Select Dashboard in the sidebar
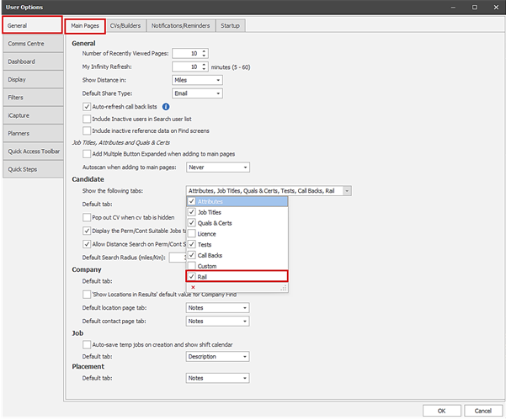This screenshot has width=506, height=420. (33, 61)
